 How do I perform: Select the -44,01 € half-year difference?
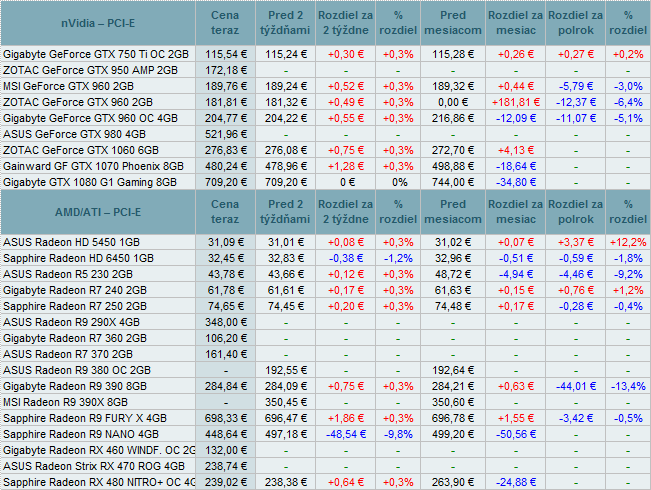(x=576, y=386)
